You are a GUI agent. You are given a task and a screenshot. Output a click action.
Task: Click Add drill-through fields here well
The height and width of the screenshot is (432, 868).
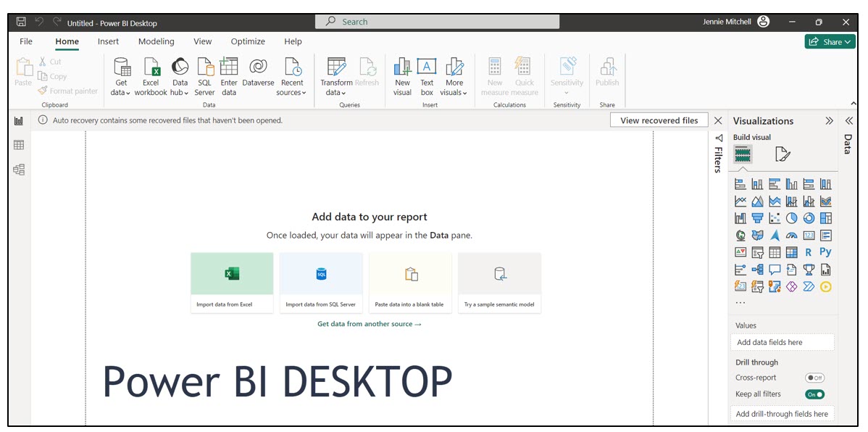pyautogui.click(x=783, y=414)
